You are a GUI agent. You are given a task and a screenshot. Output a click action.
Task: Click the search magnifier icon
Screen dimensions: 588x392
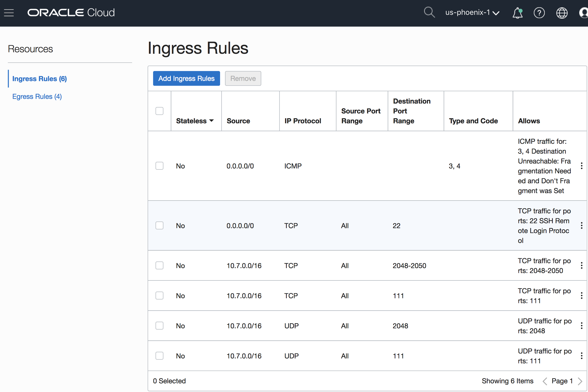tap(429, 12)
